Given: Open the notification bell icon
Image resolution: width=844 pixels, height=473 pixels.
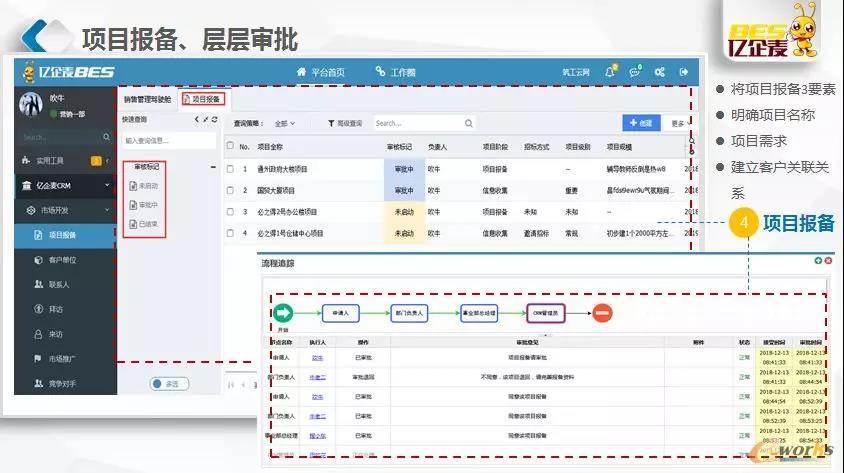Looking at the screenshot, I should pyautogui.click(x=610, y=72).
